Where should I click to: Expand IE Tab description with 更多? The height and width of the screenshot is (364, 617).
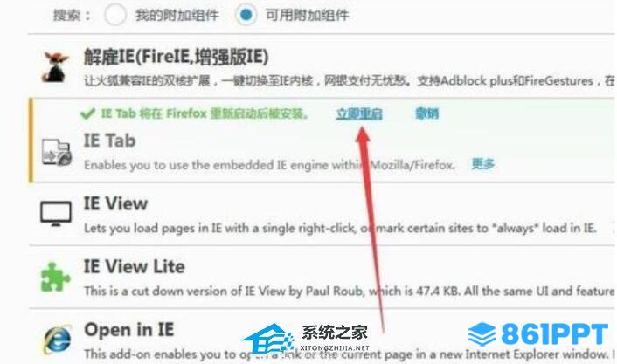click(482, 163)
